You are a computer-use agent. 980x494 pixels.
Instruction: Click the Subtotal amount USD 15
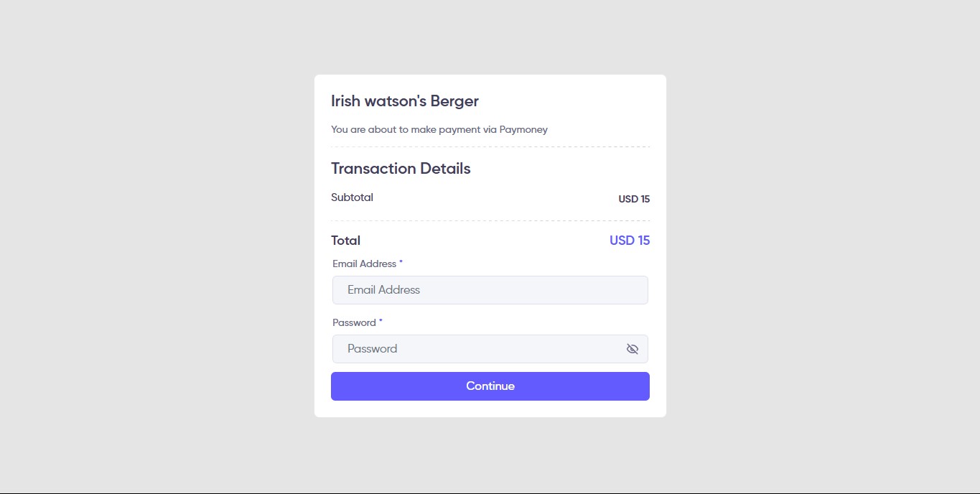pos(634,199)
